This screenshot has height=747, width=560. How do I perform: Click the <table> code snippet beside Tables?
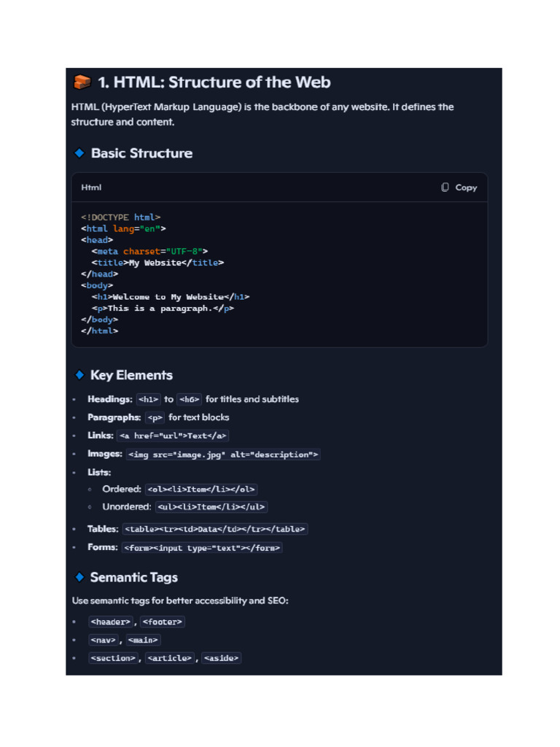(x=214, y=529)
